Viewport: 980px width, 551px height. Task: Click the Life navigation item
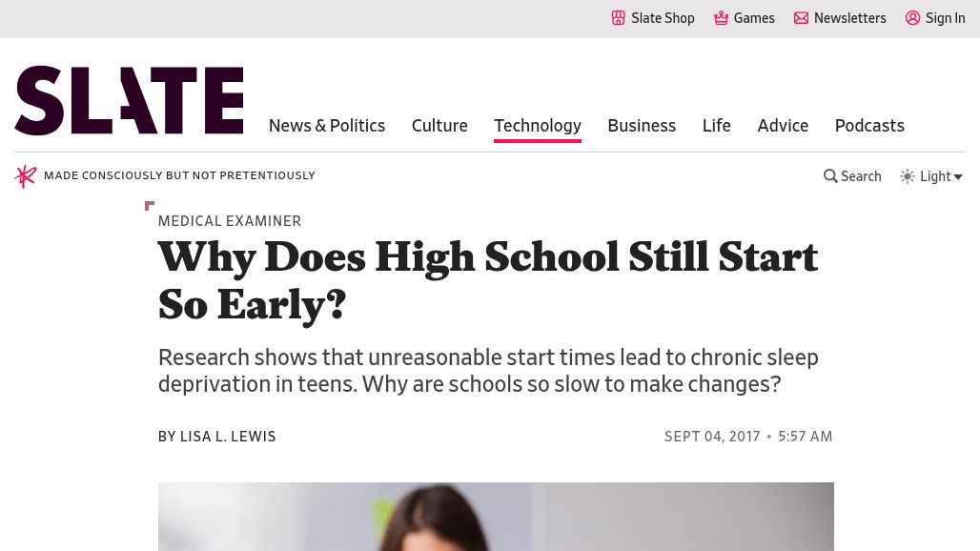coord(717,126)
